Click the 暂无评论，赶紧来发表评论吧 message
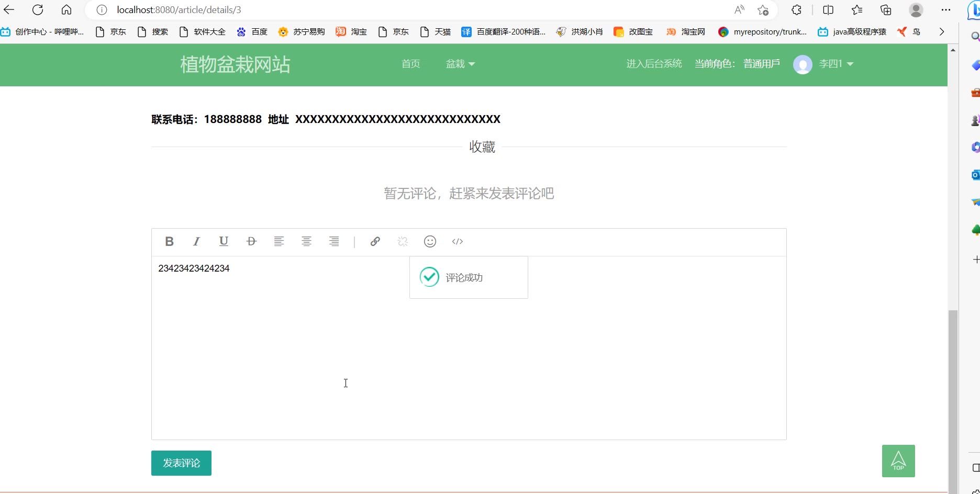The image size is (980, 494). (x=469, y=194)
